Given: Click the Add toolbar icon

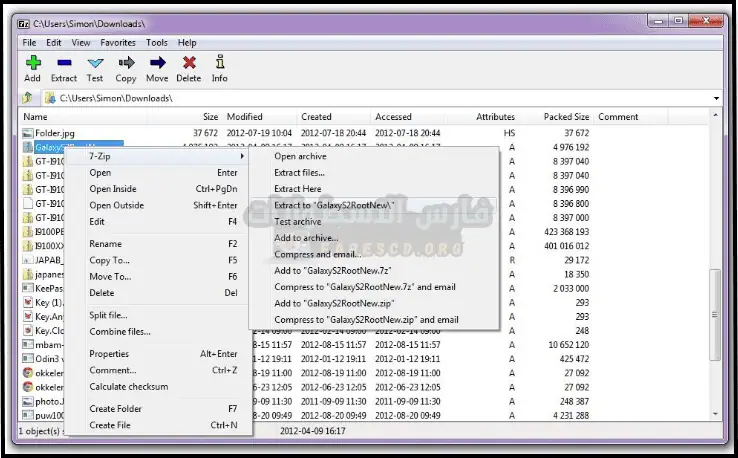Looking at the screenshot, I should pyautogui.click(x=32, y=68).
